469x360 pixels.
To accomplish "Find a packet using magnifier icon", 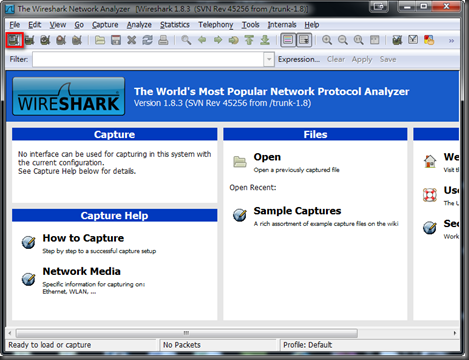I will (x=186, y=40).
